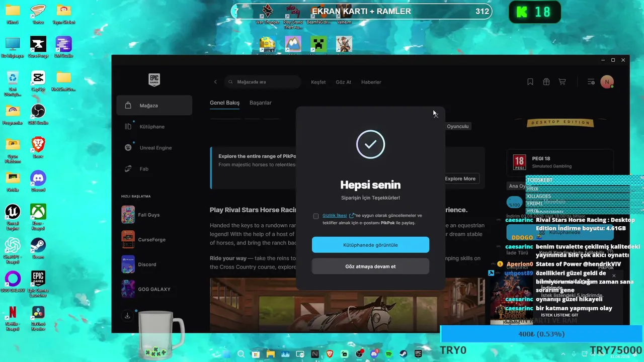Open the GOG GALAXY desktop shortcut

tap(13, 282)
